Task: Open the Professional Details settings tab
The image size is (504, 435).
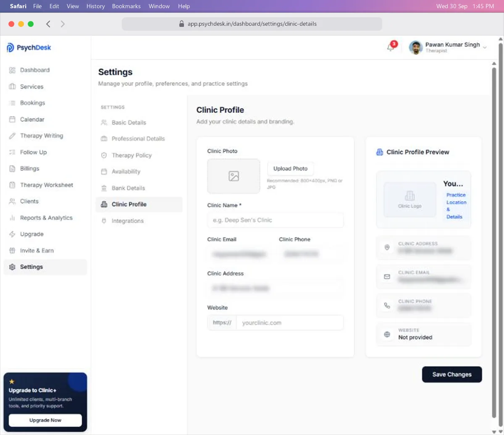Action: (x=139, y=139)
